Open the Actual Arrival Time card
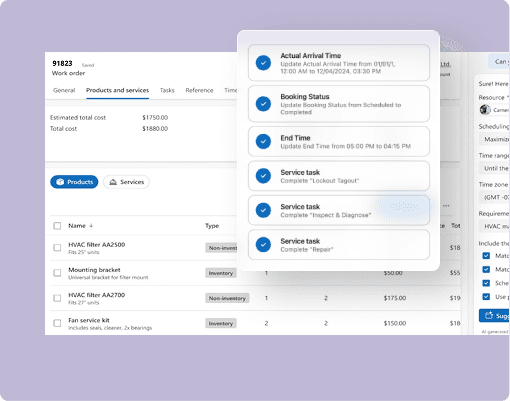The width and height of the screenshot is (510, 401). pos(339,63)
